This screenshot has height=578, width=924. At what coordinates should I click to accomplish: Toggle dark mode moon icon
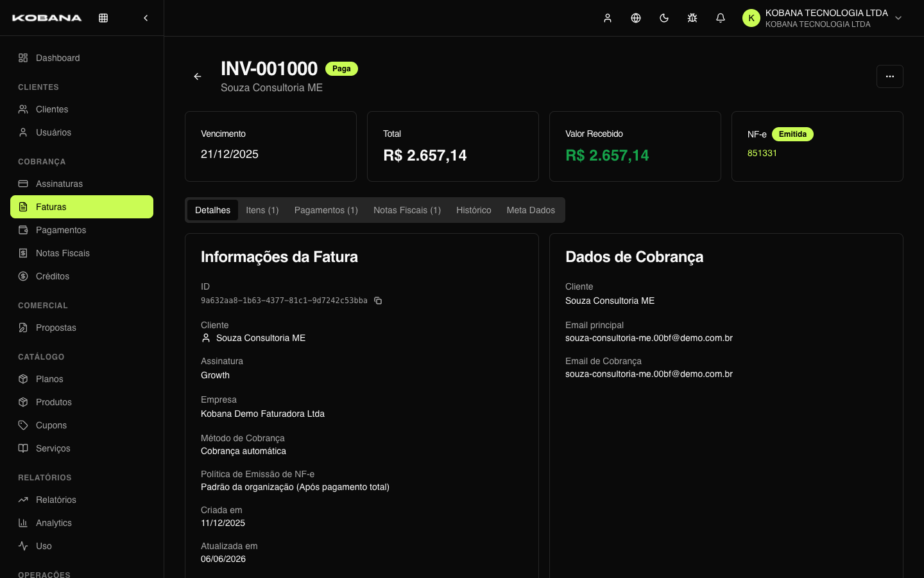[664, 18]
